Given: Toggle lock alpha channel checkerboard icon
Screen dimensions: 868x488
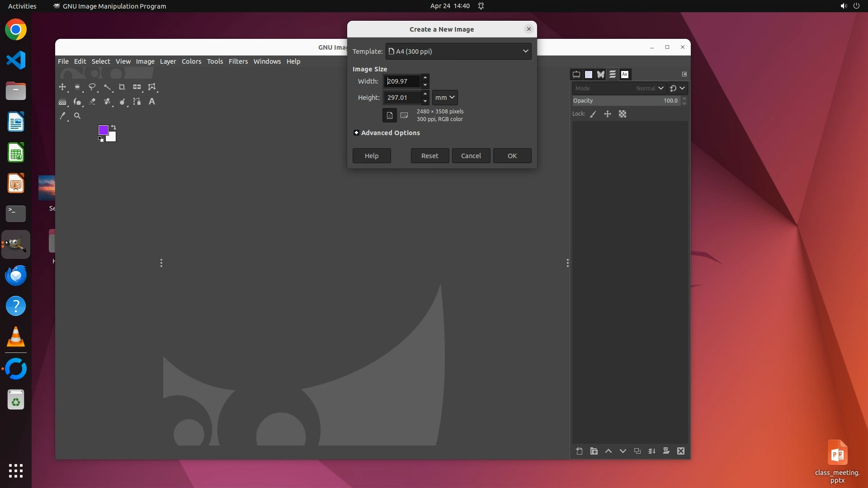Looking at the screenshot, I should click(623, 114).
